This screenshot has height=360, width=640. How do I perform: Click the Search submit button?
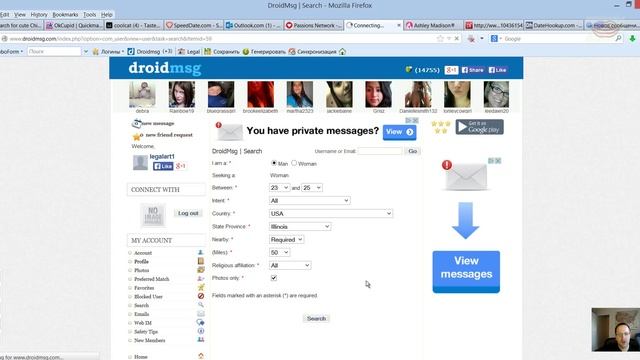click(316, 318)
